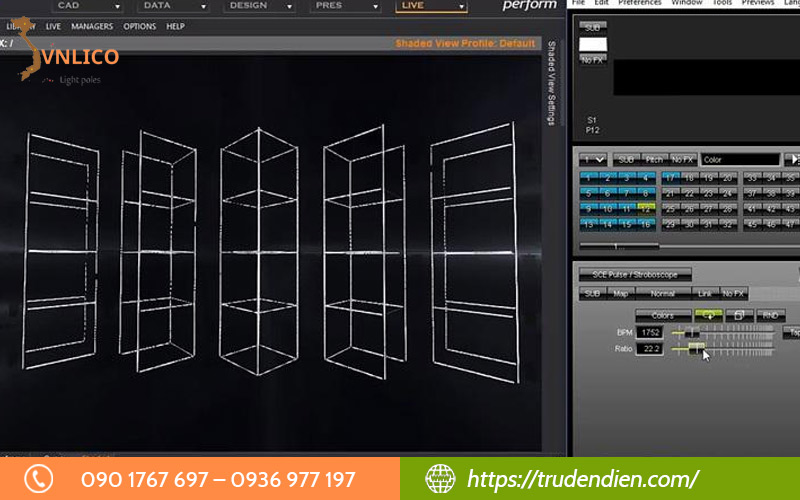Image resolution: width=800 pixels, height=500 pixels.
Task: Toggle the green direction icon beside Colors
Action: click(x=708, y=315)
